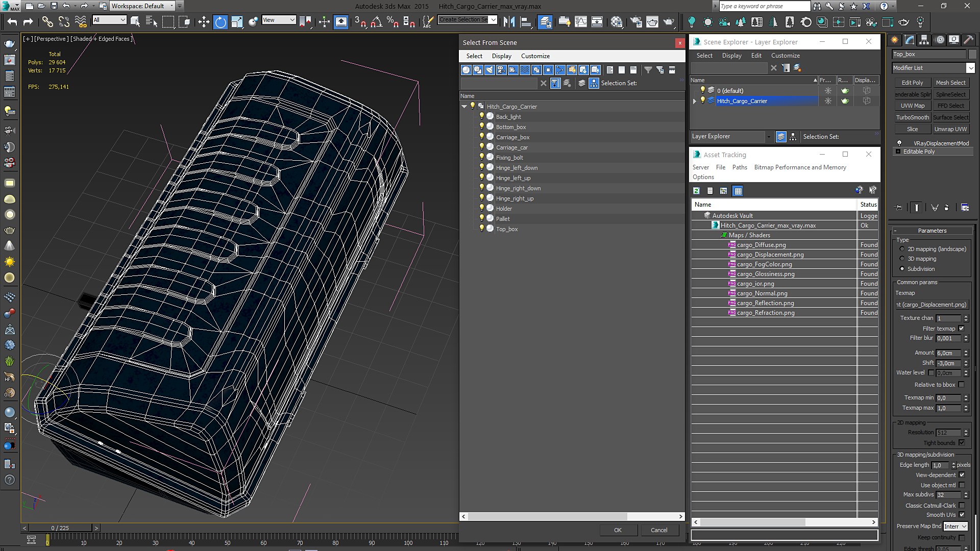Activate Bind to Space Warp tool
The height and width of the screenshot is (551, 980).
tap(81, 21)
